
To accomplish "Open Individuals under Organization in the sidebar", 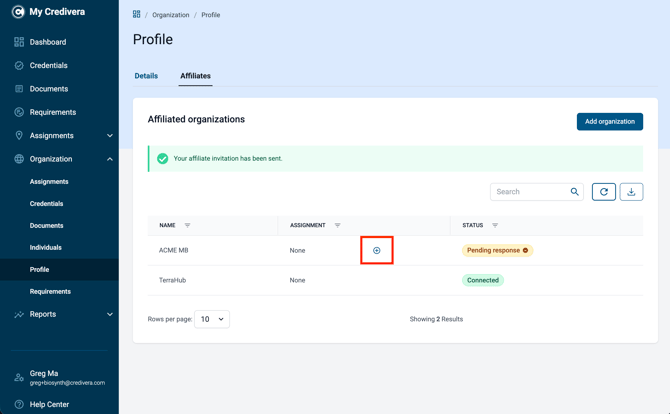I will point(45,247).
